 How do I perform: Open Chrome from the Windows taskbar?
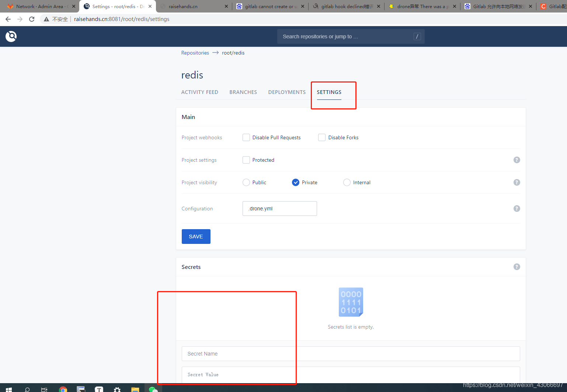(x=63, y=389)
